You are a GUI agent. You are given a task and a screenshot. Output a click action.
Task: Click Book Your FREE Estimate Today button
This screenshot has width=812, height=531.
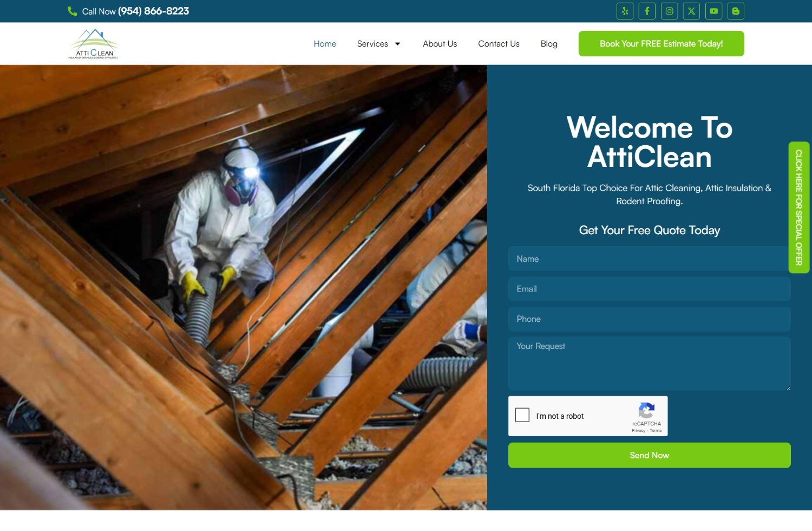point(661,44)
